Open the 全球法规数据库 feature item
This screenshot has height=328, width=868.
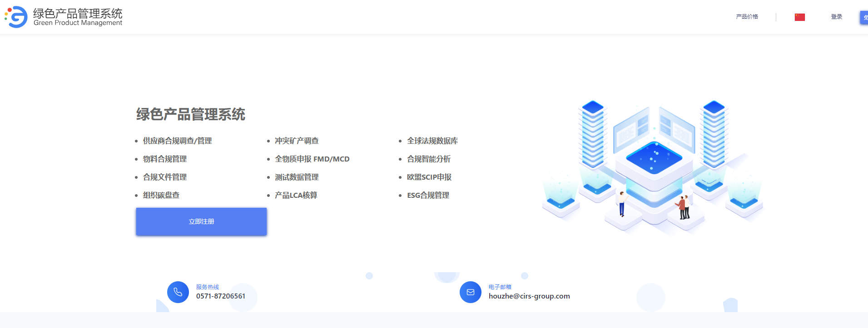432,141
